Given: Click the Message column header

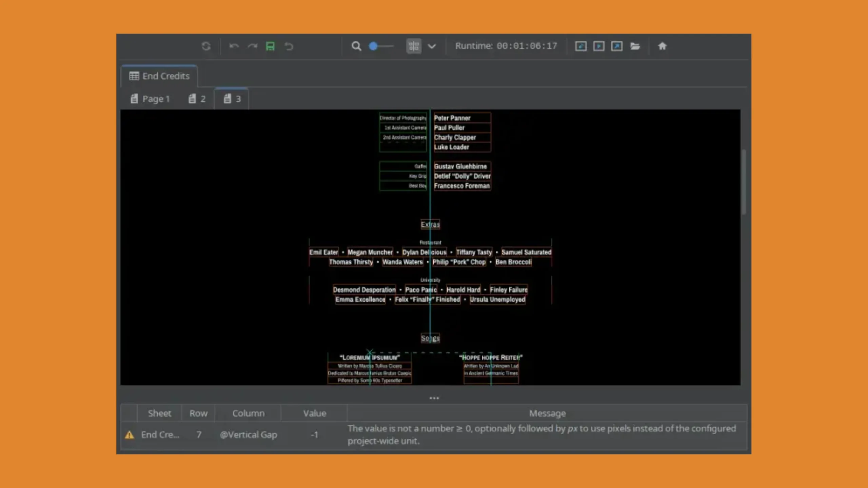Looking at the screenshot, I should (547, 413).
